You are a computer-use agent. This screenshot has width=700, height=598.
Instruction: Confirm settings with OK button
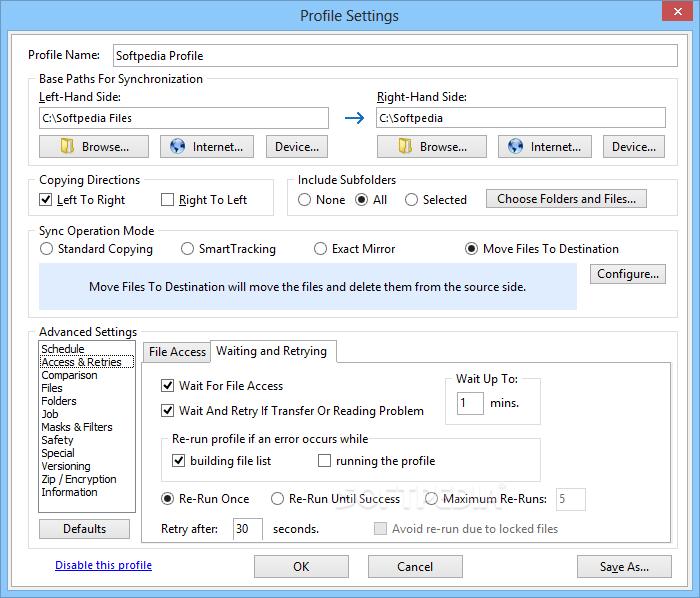[301, 566]
